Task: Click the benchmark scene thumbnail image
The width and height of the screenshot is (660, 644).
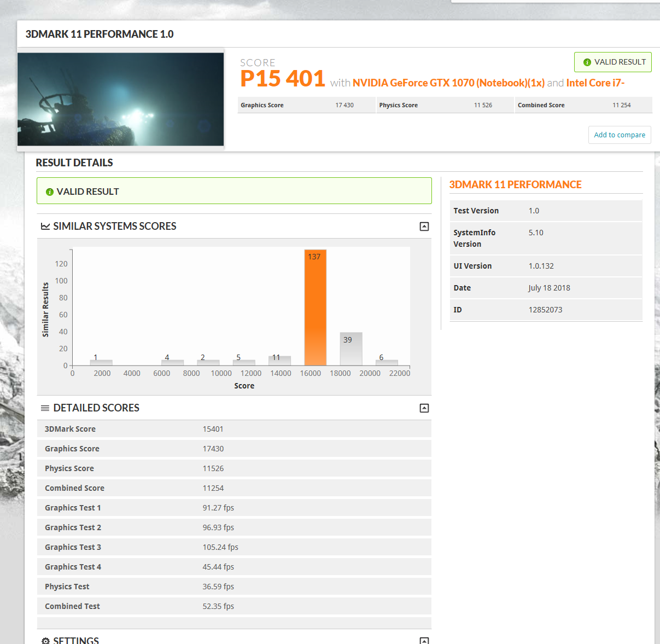Action: click(x=120, y=99)
